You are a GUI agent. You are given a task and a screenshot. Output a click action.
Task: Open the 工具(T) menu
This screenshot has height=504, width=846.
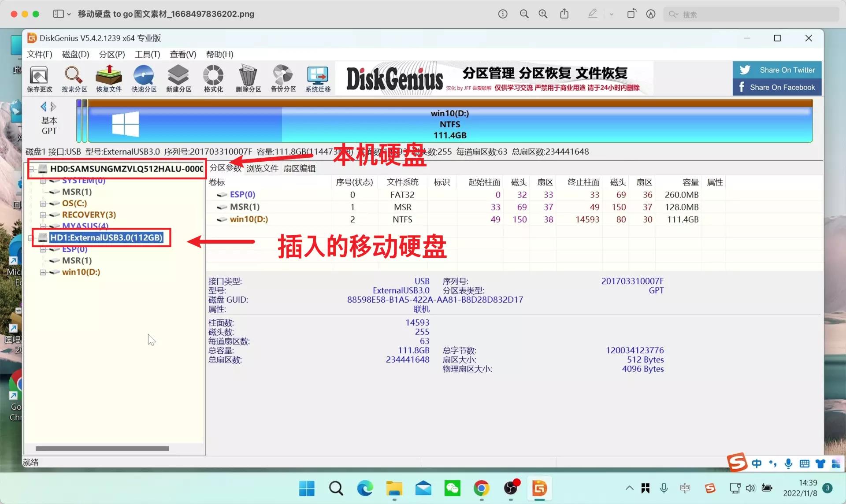pyautogui.click(x=147, y=54)
